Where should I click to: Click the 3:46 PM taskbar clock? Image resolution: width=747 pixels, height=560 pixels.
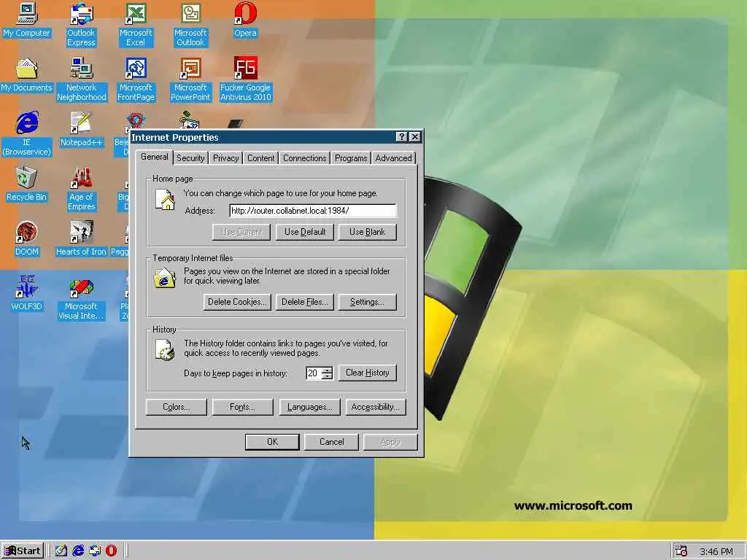coord(716,551)
